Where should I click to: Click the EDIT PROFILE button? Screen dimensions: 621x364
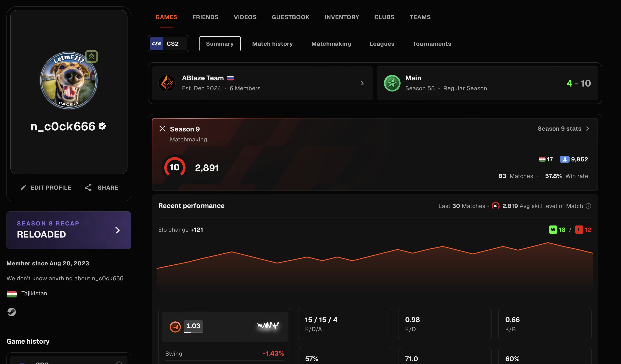pyautogui.click(x=46, y=188)
